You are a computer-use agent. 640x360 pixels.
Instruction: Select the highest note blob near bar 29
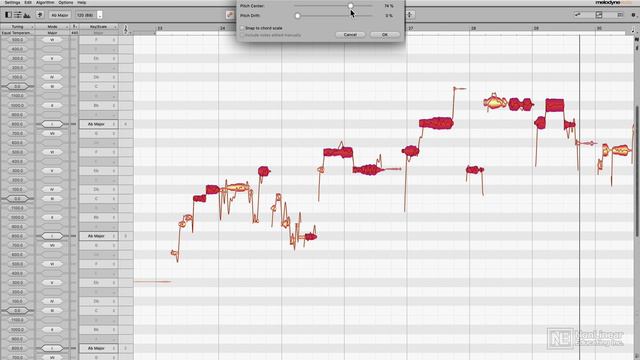pos(555,105)
